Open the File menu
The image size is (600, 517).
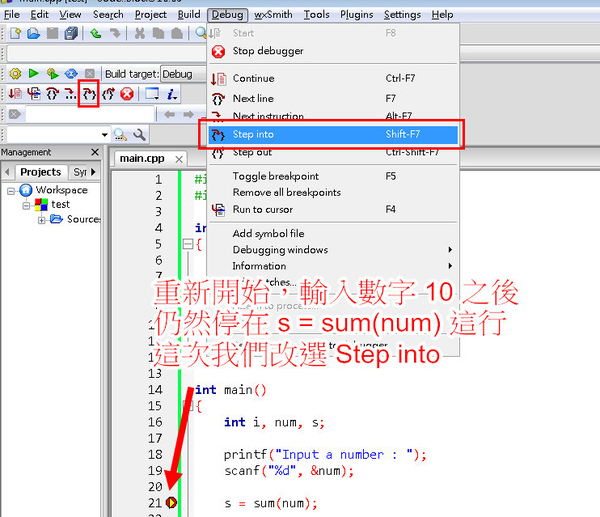(x=11, y=15)
